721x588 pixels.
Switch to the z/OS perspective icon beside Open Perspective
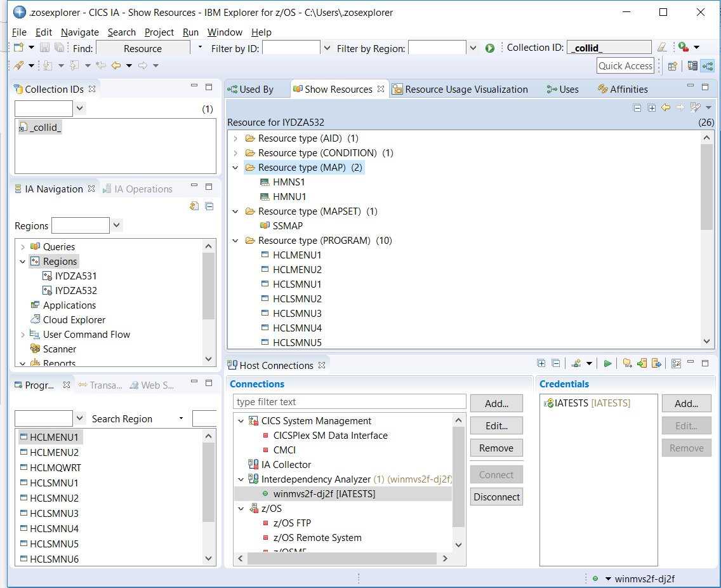tap(692, 66)
